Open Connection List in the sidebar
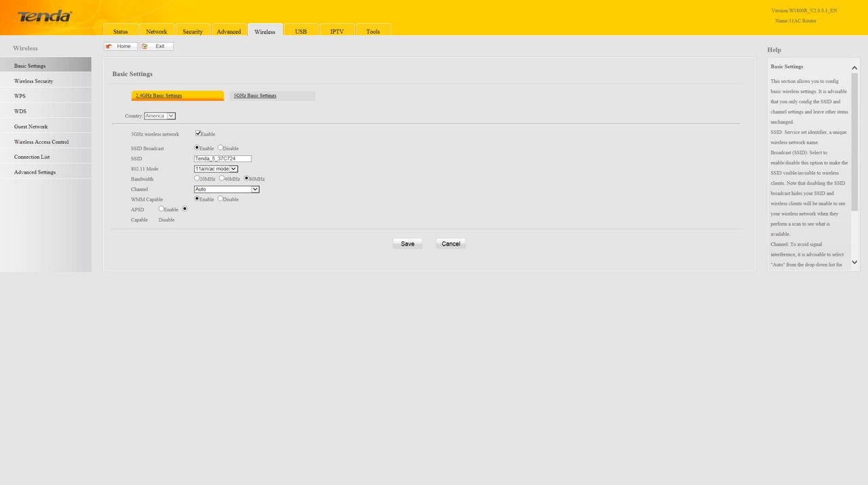The width and height of the screenshot is (868, 485). click(45, 157)
